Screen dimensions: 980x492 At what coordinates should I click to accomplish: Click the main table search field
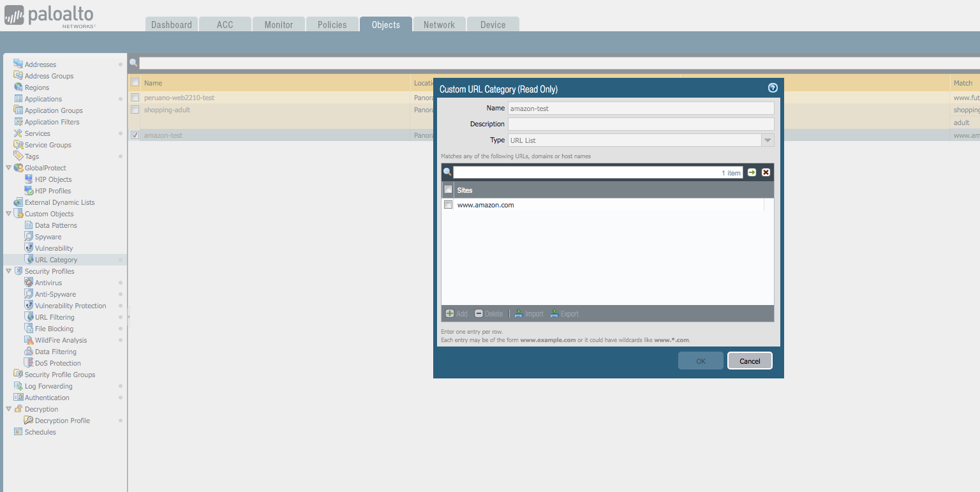pyautogui.click(x=560, y=63)
